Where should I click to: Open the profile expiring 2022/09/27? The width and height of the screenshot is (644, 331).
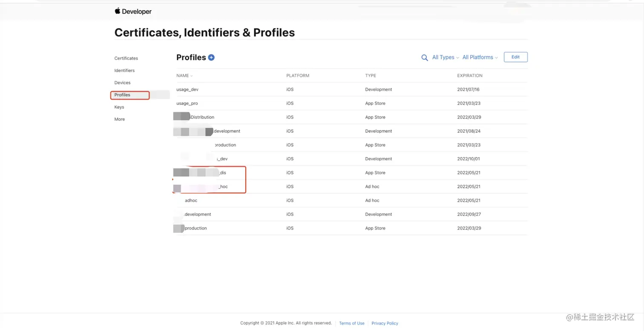coord(352,214)
